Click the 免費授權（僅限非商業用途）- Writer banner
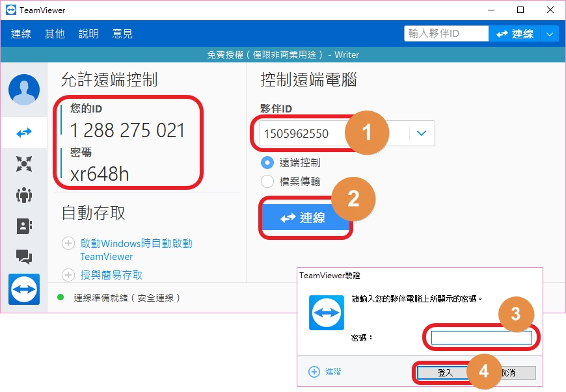This screenshot has width=566, height=392. tap(283, 55)
